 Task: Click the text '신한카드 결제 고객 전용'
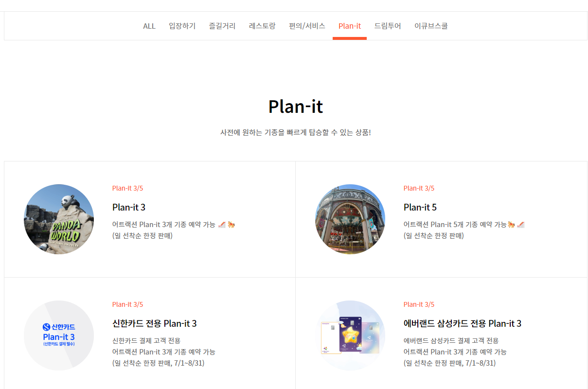tap(146, 340)
